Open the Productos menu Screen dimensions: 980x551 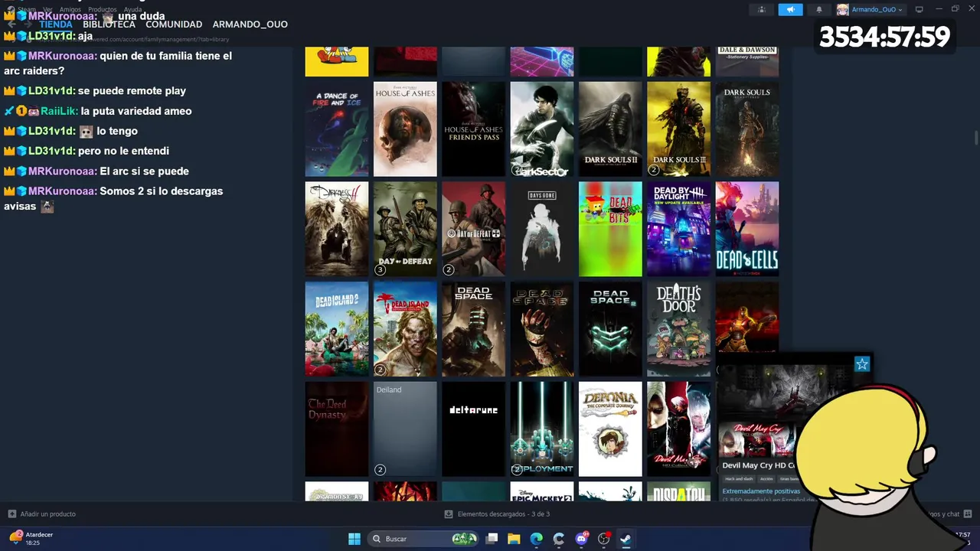click(103, 9)
